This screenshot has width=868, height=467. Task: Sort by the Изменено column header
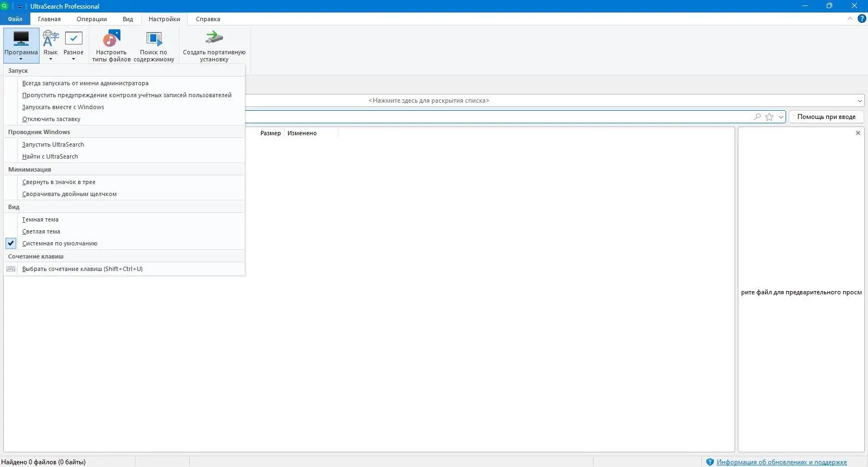coord(302,133)
